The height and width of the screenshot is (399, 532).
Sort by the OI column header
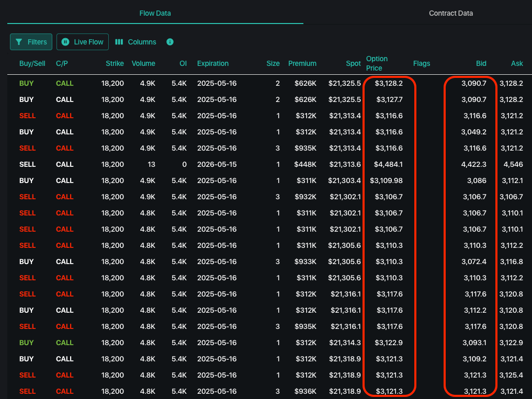[x=183, y=63]
